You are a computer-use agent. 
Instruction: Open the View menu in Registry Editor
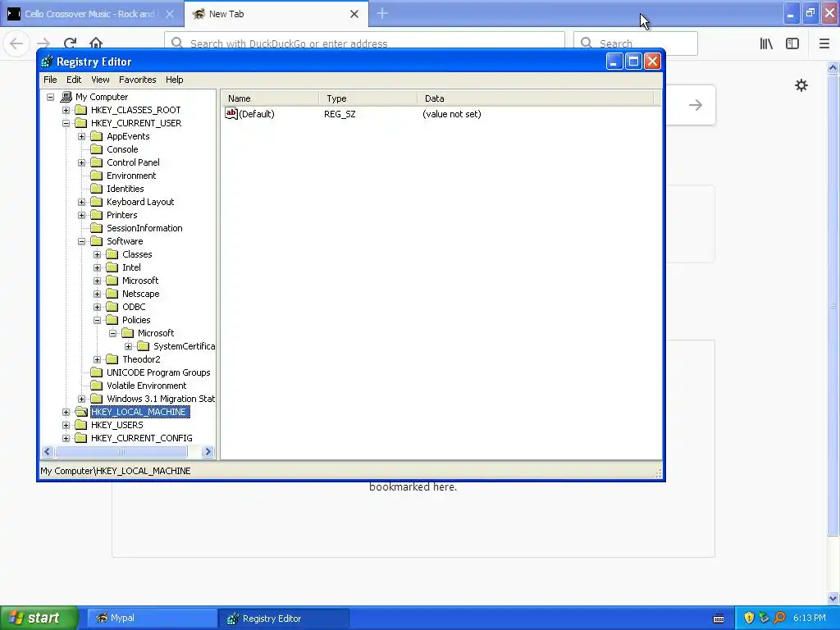tap(100, 80)
